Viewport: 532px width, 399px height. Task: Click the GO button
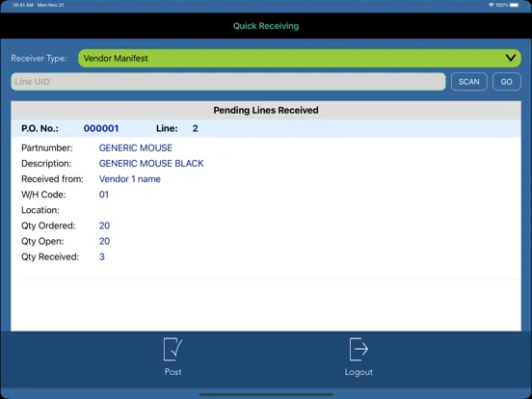pyautogui.click(x=506, y=82)
